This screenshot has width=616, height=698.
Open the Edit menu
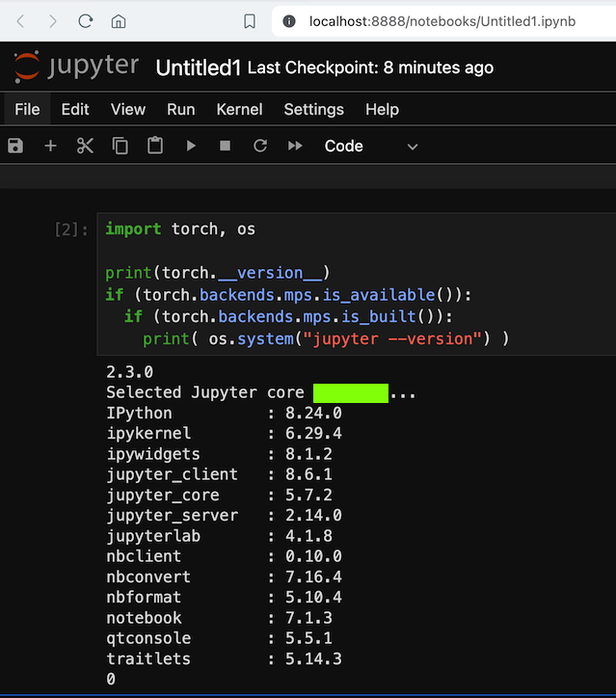tap(75, 109)
